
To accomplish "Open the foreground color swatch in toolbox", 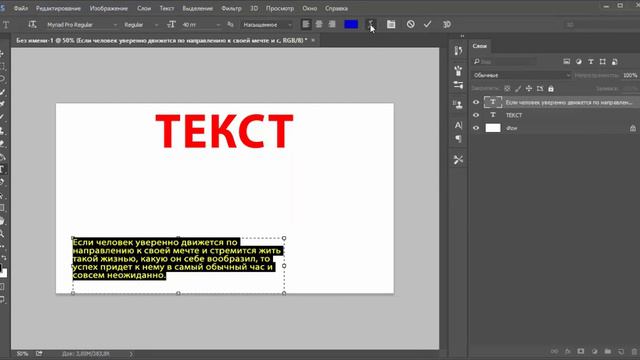I will pyautogui.click(x=1, y=269).
